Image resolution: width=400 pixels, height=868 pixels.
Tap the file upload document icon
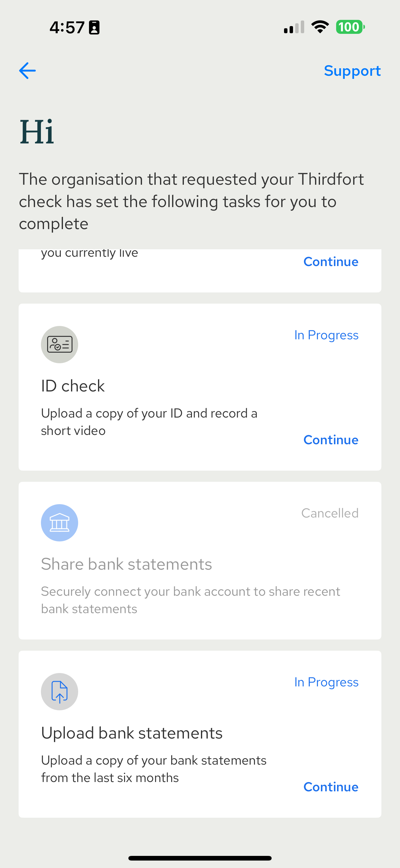tap(60, 691)
